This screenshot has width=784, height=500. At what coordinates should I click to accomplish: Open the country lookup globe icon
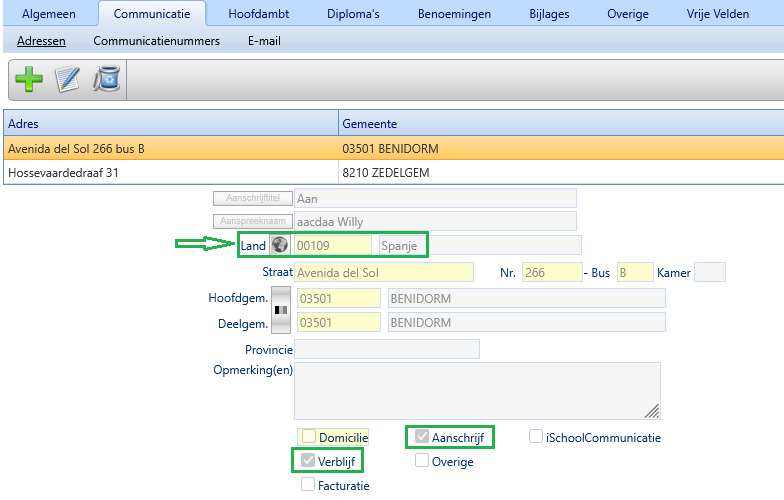click(279, 245)
